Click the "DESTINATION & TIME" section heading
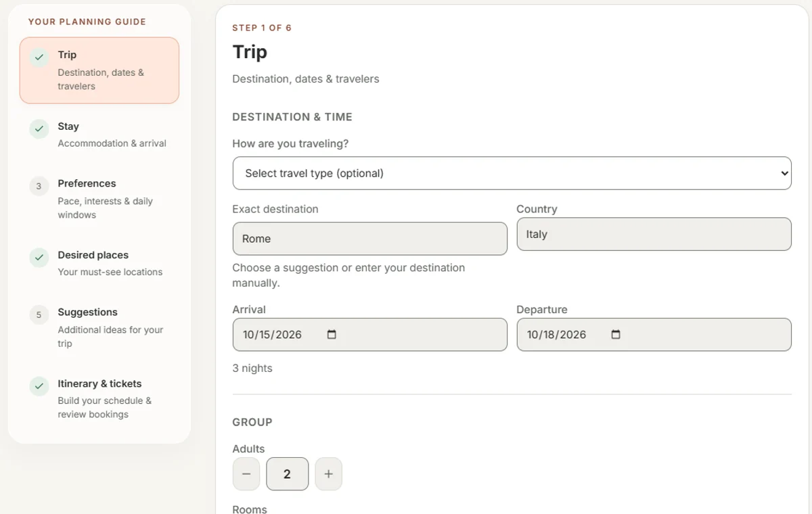Screen dimensions: 812x514 click(x=292, y=117)
